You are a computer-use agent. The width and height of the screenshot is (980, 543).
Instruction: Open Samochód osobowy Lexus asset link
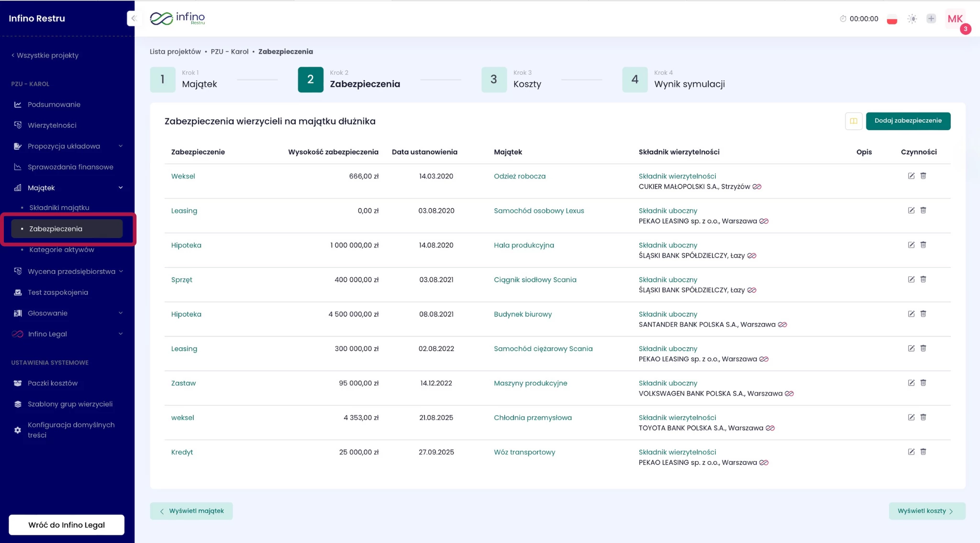click(x=539, y=211)
